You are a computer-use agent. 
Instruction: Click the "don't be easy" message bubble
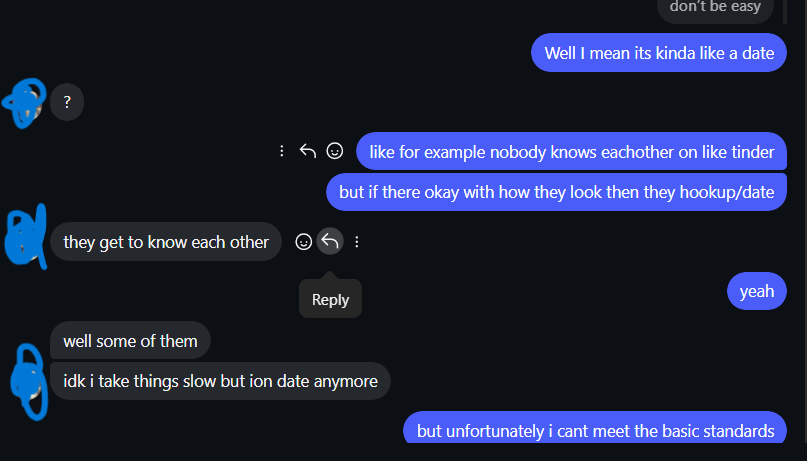pos(715,8)
